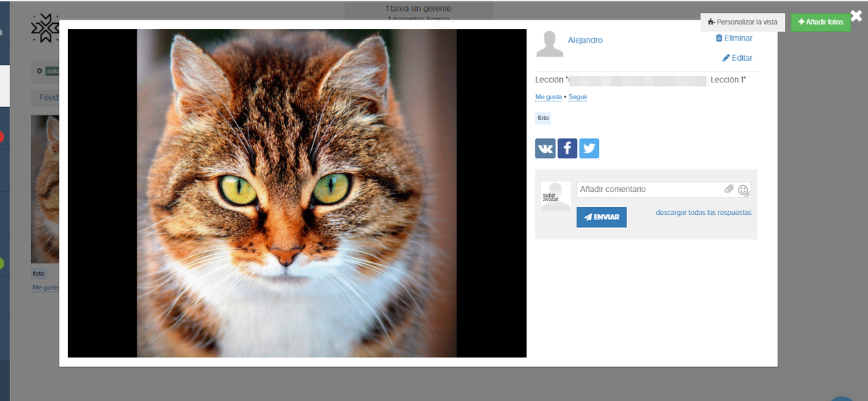Click the large cat photo
868x401 pixels.
297,193
